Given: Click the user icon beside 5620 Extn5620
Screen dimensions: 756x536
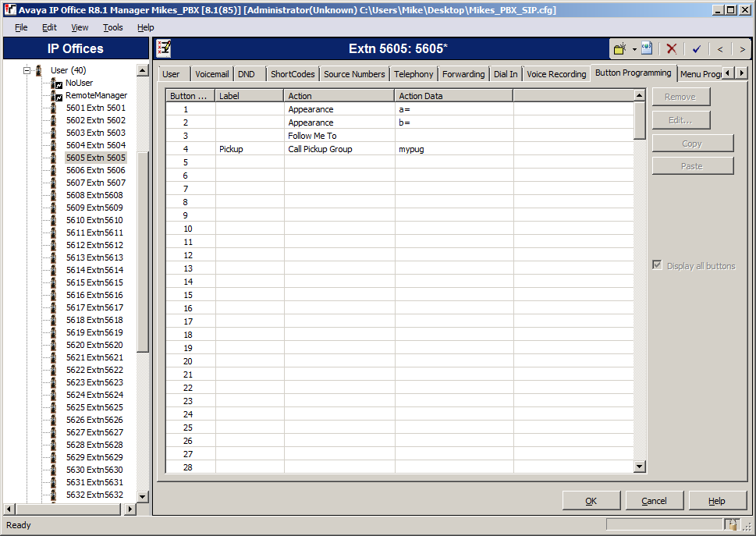Looking at the screenshot, I should 54,346.
